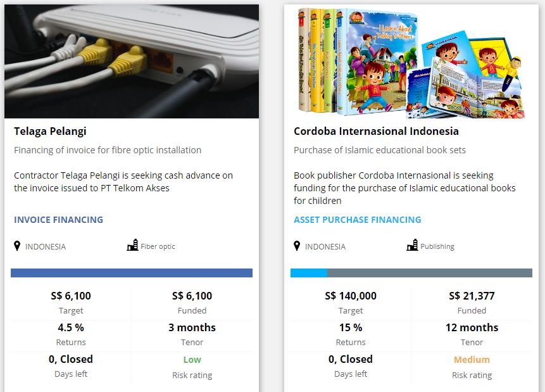Click Cordoba partially funded progress bar
The width and height of the screenshot is (545, 392).
pos(411,273)
